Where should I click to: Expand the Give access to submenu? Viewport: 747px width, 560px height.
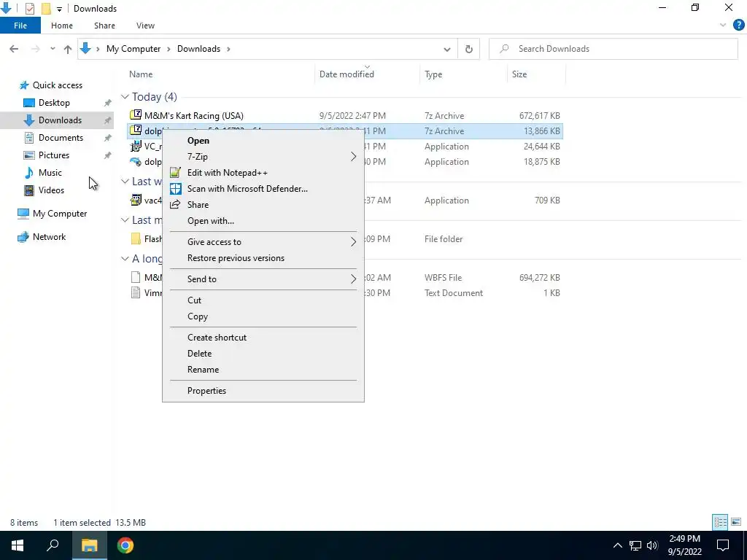click(263, 242)
